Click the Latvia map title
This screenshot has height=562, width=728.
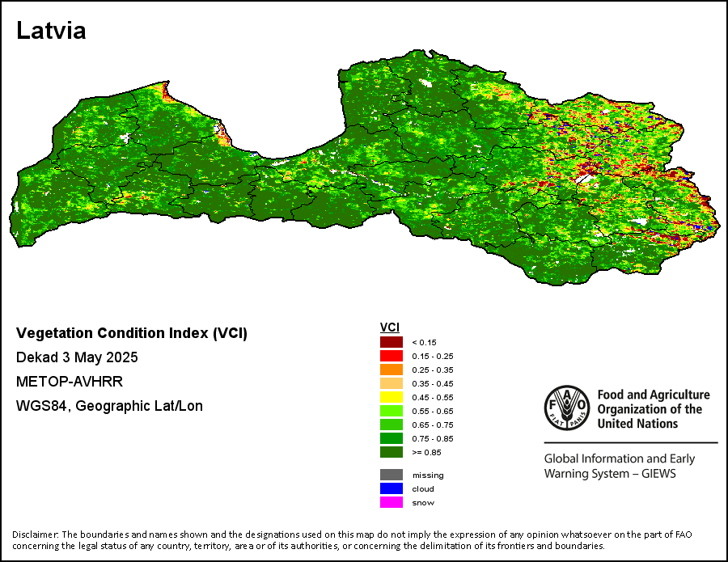coord(51,31)
